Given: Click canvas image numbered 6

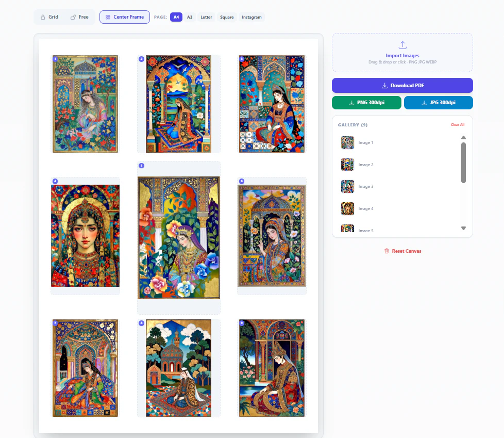Looking at the screenshot, I should point(272,236).
